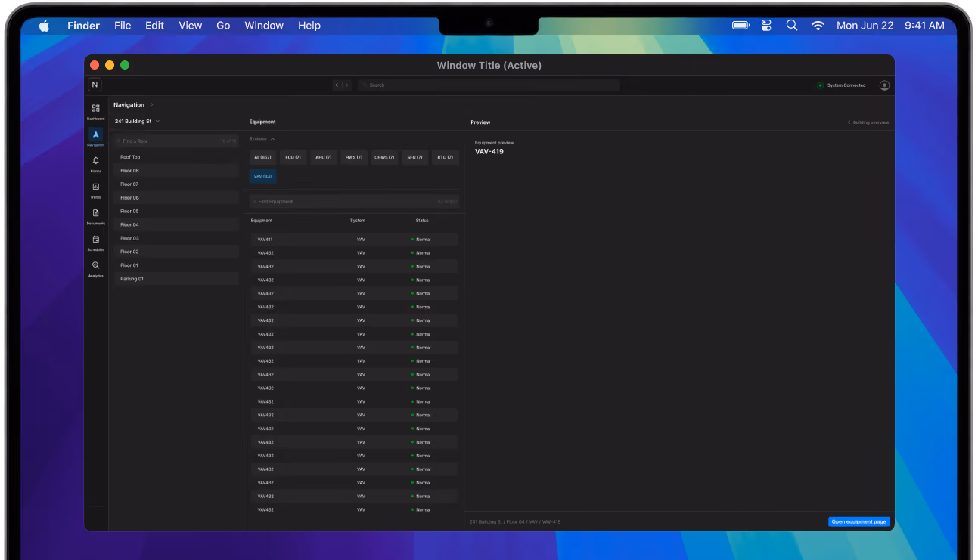The width and height of the screenshot is (978, 560).
Task: Open the macOS Control Center icon
Action: tap(766, 26)
